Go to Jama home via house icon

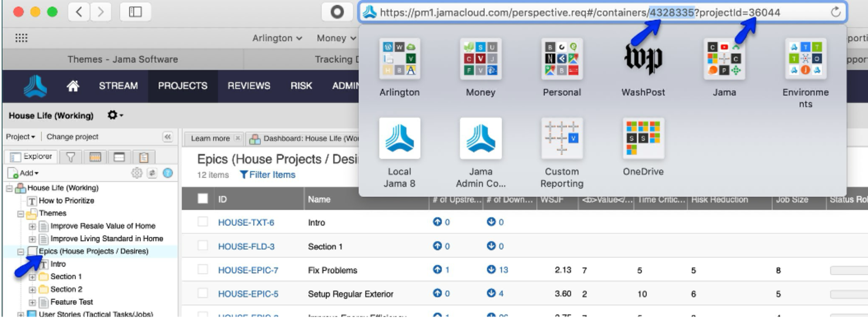(73, 86)
